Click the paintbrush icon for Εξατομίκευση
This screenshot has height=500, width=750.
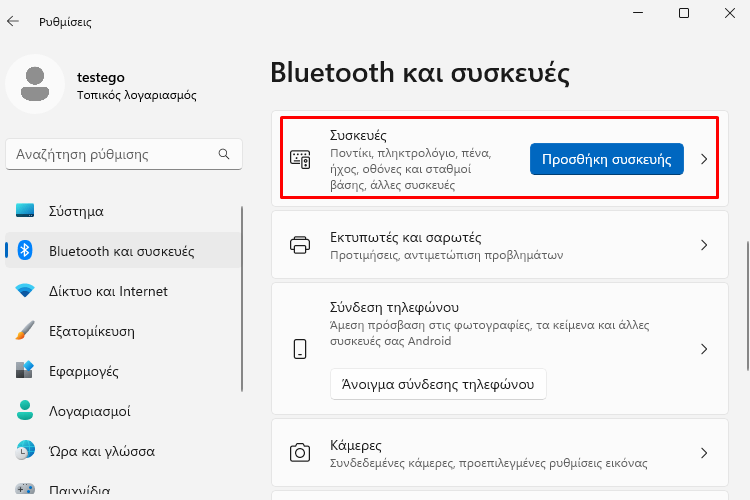click(25, 331)
